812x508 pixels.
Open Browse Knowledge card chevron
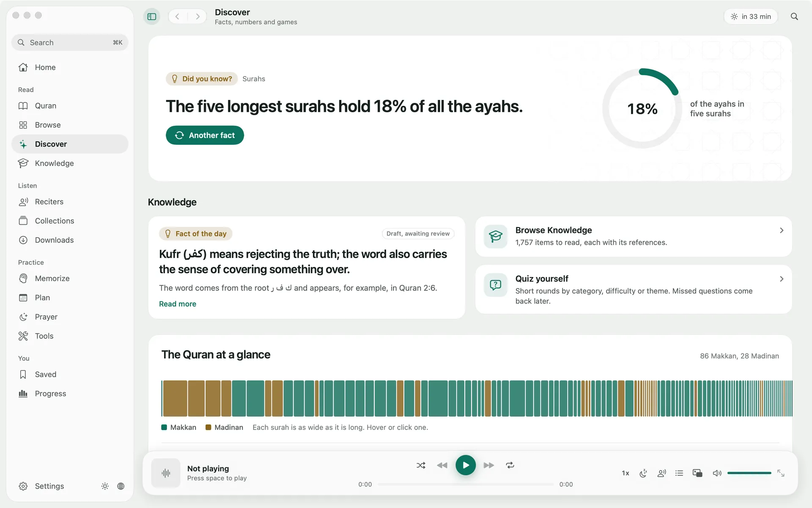pyautogui.click(x=782, y=230)
